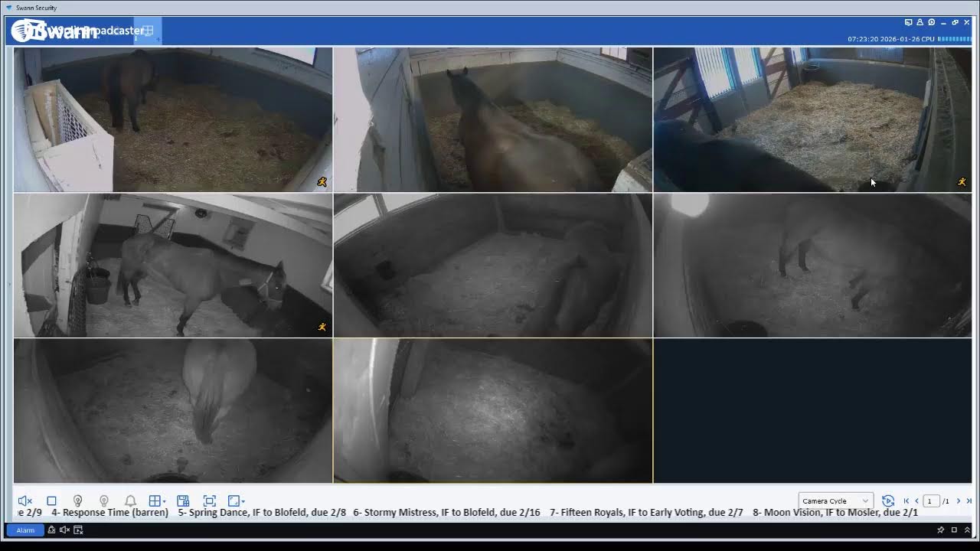Select the camera feed with horse near white gate

173,119
